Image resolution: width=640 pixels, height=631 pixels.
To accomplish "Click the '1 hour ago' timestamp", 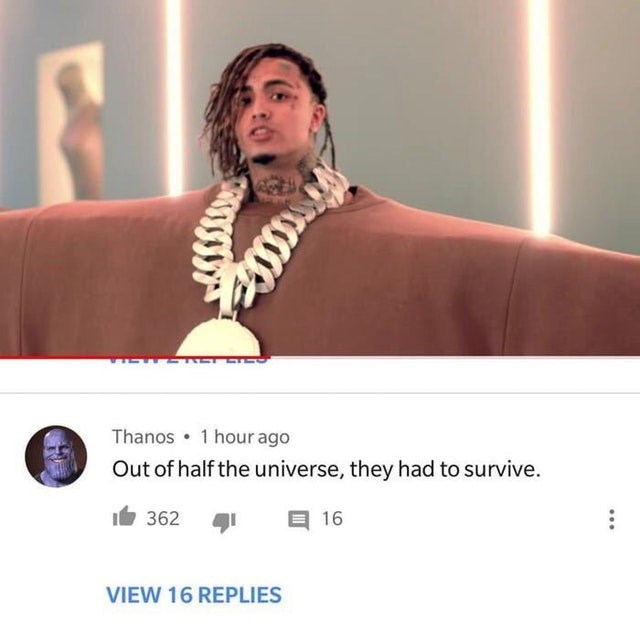I will pos(245,437).
